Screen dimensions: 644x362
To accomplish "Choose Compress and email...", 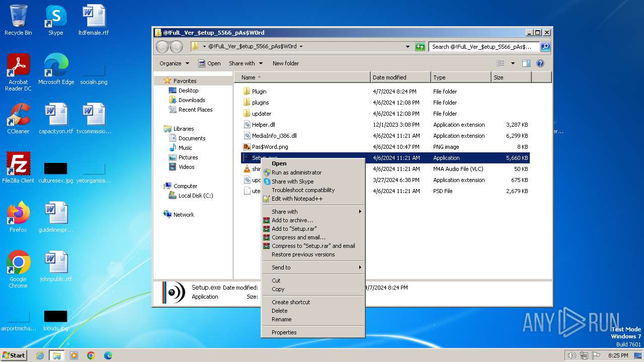I will (313, 237).
